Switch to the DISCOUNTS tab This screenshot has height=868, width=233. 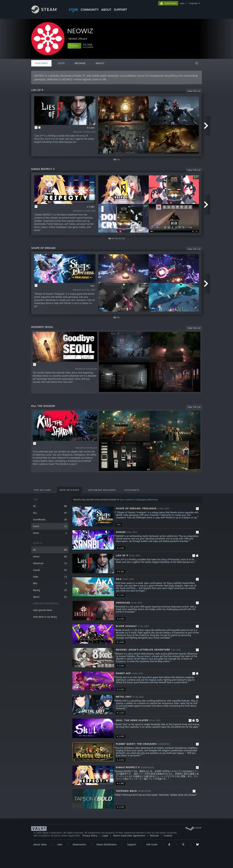(x=132, y=490)
